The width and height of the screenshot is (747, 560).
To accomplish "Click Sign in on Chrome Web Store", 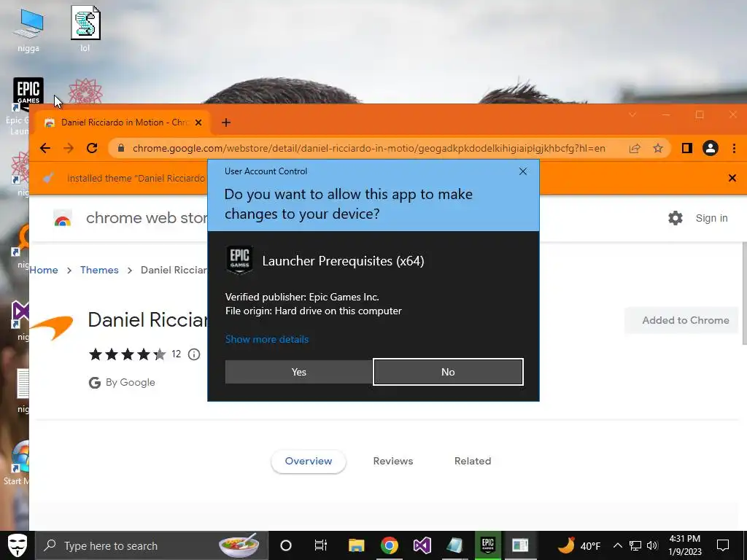I will pos(711,218).
